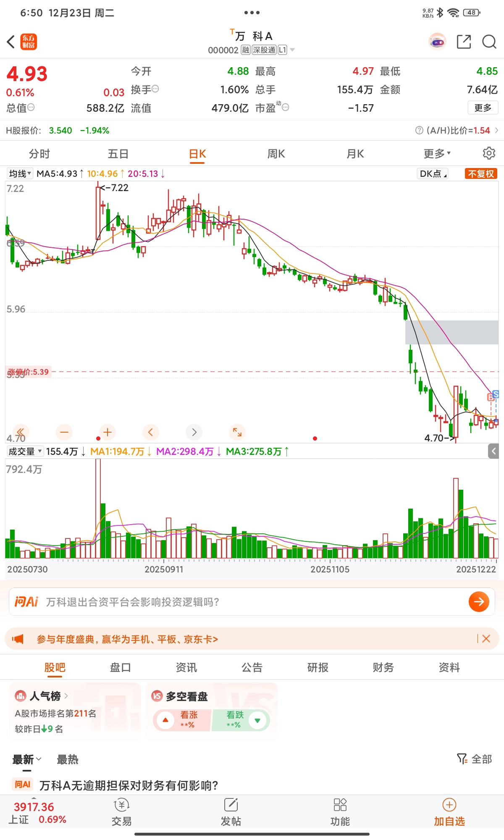Expand stock tag dropdown beside L1
The width and height of the screenshot is (504, 840).
point(292,50)
